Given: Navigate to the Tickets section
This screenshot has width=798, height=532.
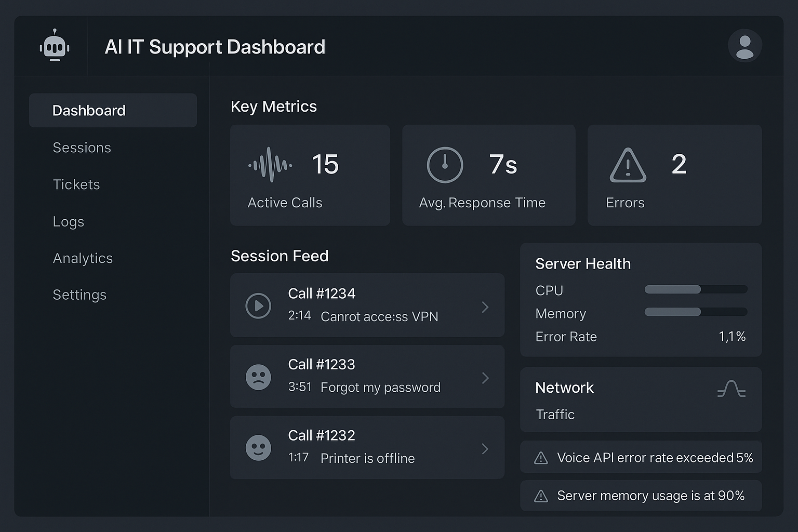Looking at the screenshot, I should click(x=76, y=184).
